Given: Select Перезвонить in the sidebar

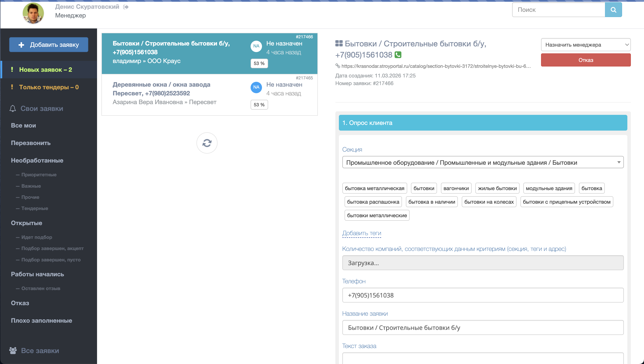Looking at the screenshot, I should [31, 143].
